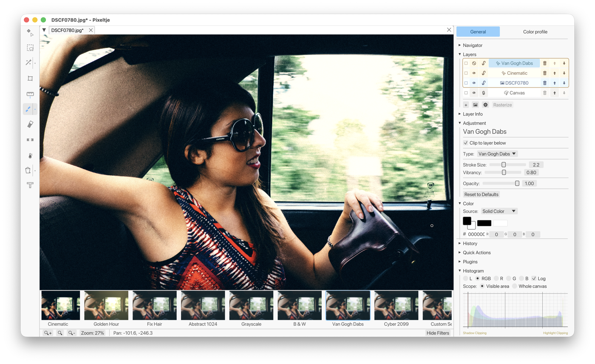Viewport: 595px width, 364px height.
Task: Open the Source dropdown Solid Color
Action: 499,211
